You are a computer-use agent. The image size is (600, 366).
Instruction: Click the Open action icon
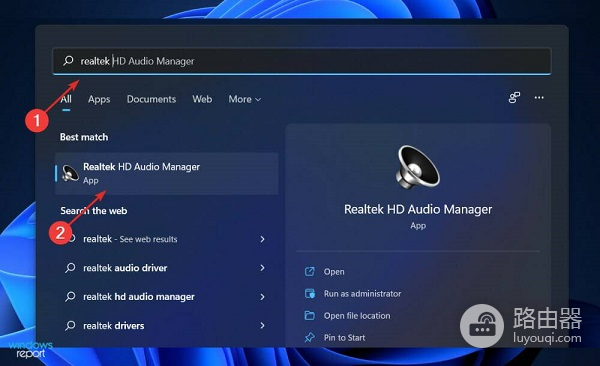(x=310, y=271)
